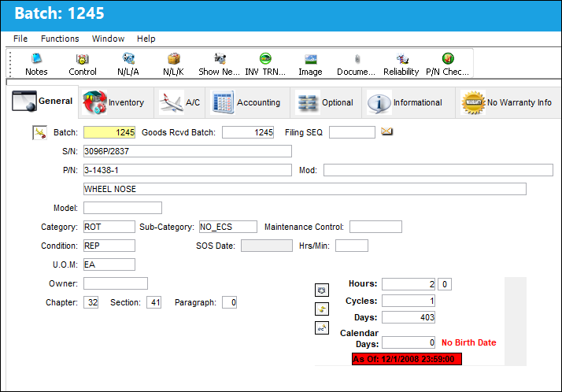The image size is (562, 392).
Task: Click the envelope icon next to Filing SEQ
Action: (x=386, y=131)
